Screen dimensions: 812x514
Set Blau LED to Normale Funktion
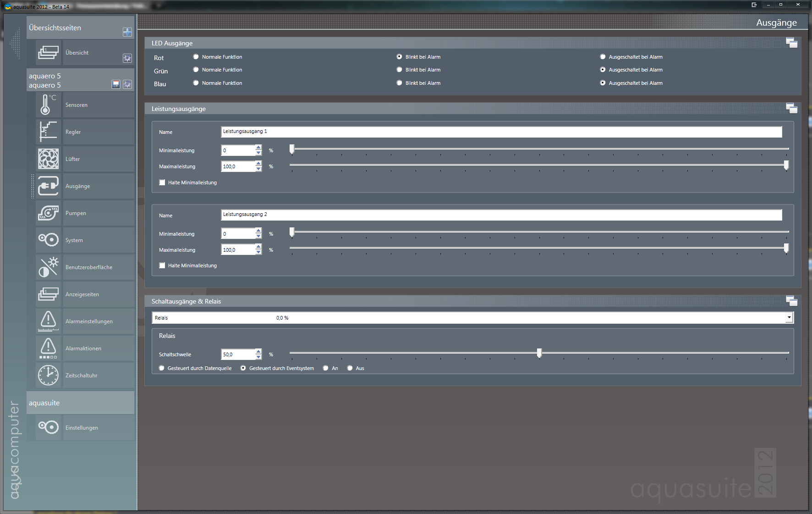click(196, 83)
